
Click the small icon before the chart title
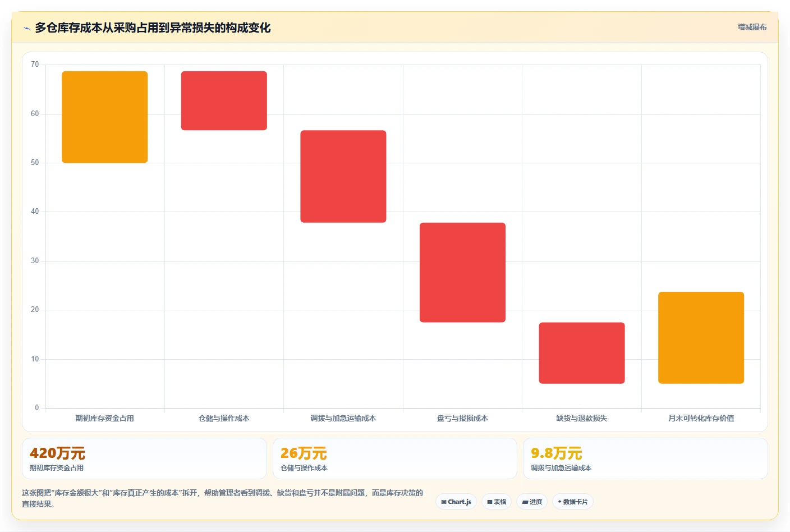pyautogui.click(x=26, y=28)
